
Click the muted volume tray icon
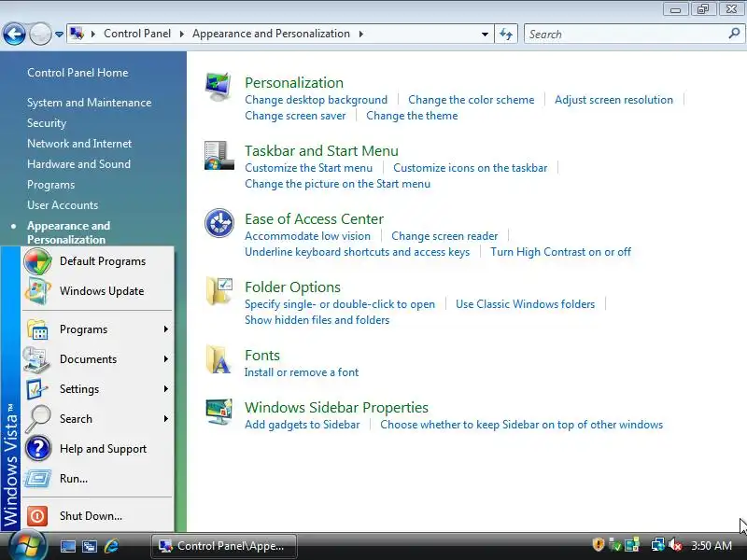tap(675, 545)
